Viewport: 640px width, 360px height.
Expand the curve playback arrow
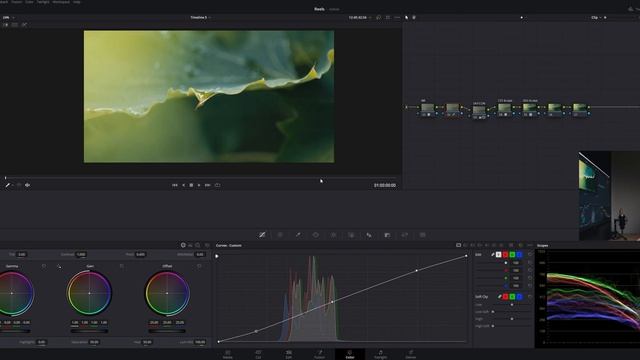[x=217, y=256]
